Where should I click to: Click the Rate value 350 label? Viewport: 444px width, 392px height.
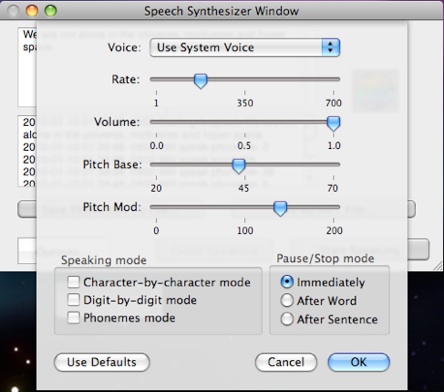coord(245,103)
